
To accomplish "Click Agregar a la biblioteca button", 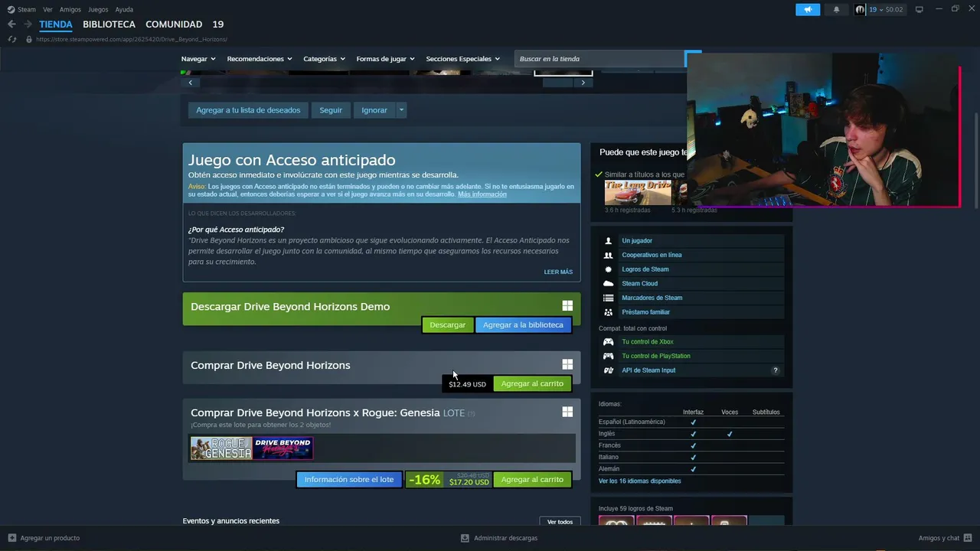I will [523, 325].
